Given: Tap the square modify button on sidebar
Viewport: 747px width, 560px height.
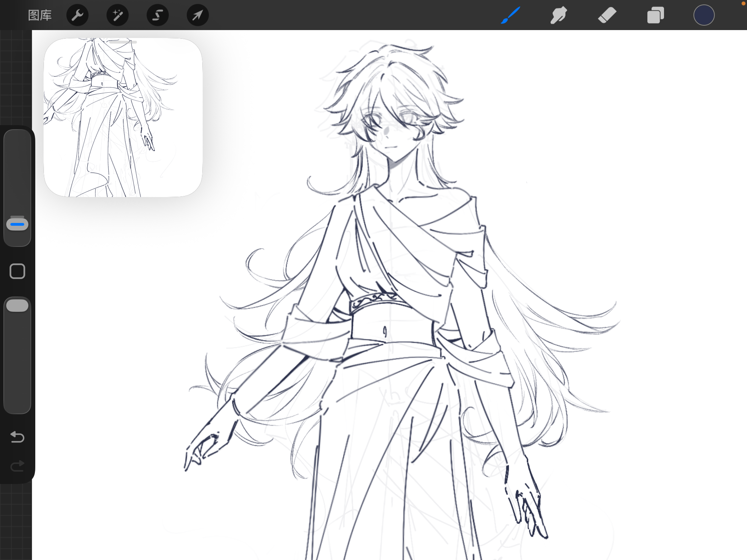Looking at the screenshot, I should click(17, 271).
